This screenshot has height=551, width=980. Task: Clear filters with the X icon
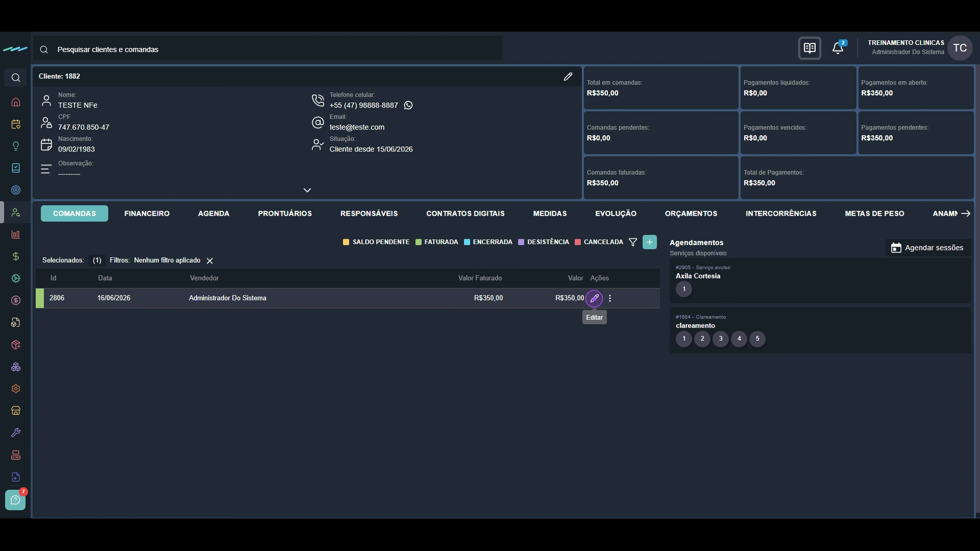tap(210, 261)
